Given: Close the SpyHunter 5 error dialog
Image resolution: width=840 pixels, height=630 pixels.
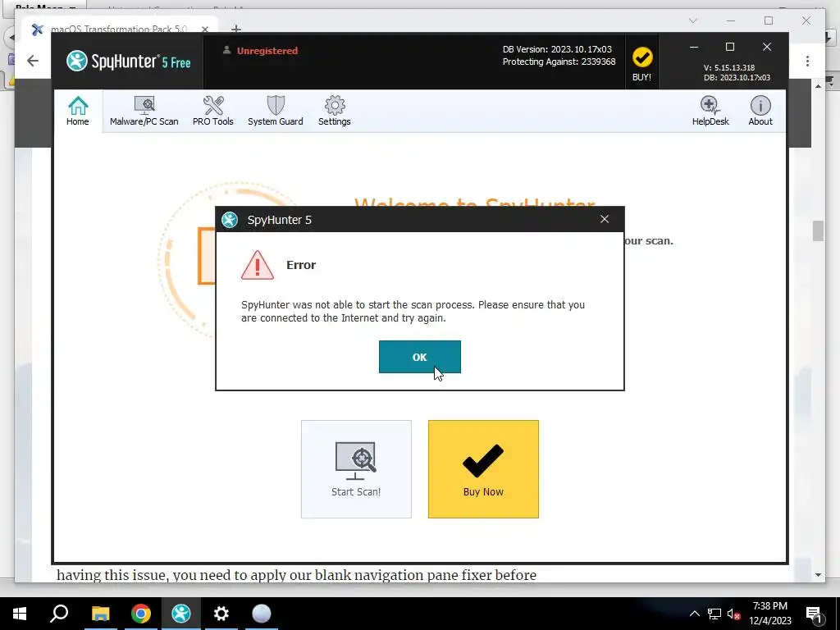Looking at the screenshot, I should pos(605,219).
